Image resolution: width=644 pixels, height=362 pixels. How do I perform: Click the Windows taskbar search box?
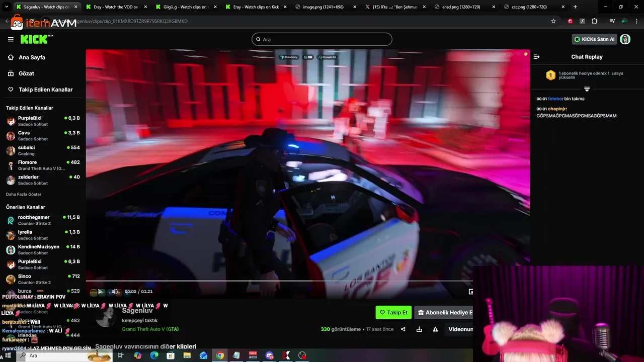tap(65, 355)
